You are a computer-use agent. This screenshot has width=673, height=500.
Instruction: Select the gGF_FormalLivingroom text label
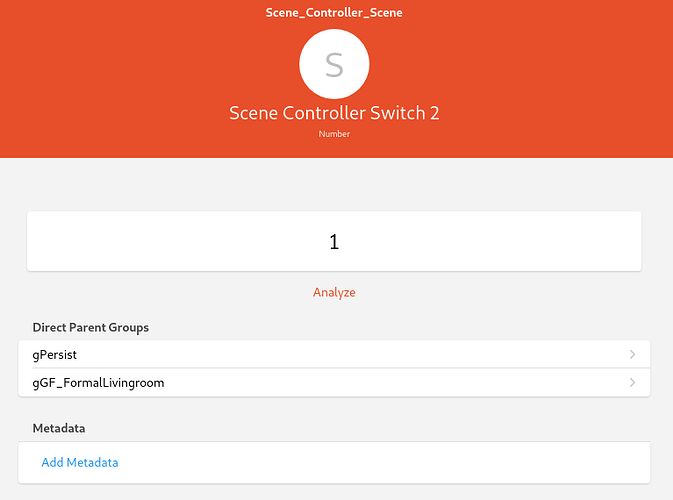pos(98,383)
